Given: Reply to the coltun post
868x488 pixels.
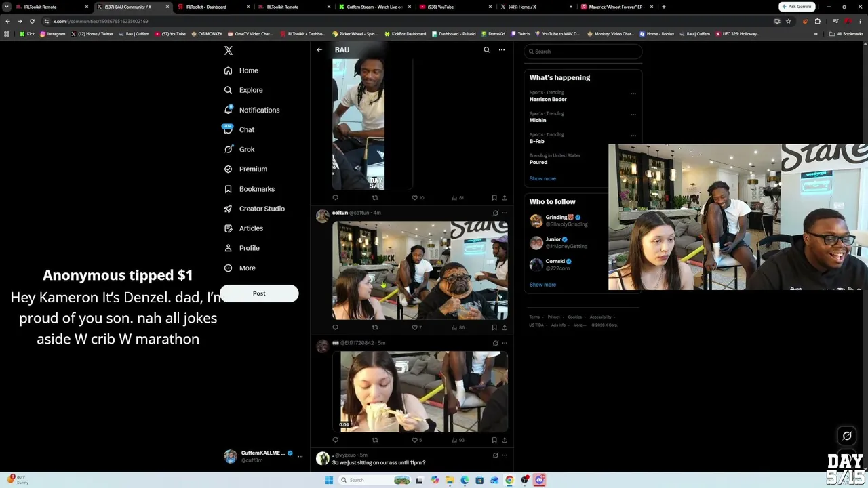Looking at the screenshot, I should 335,327.
